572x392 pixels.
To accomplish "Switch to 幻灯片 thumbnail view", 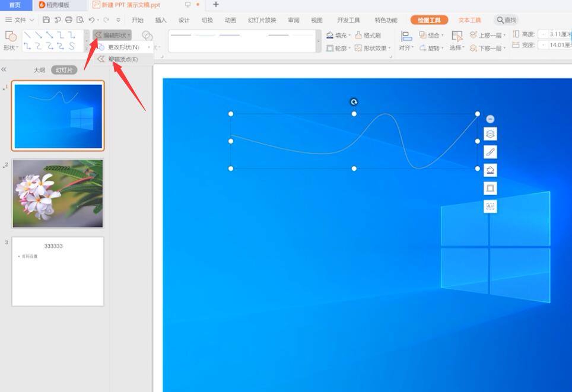I will [x=64, y=70].
